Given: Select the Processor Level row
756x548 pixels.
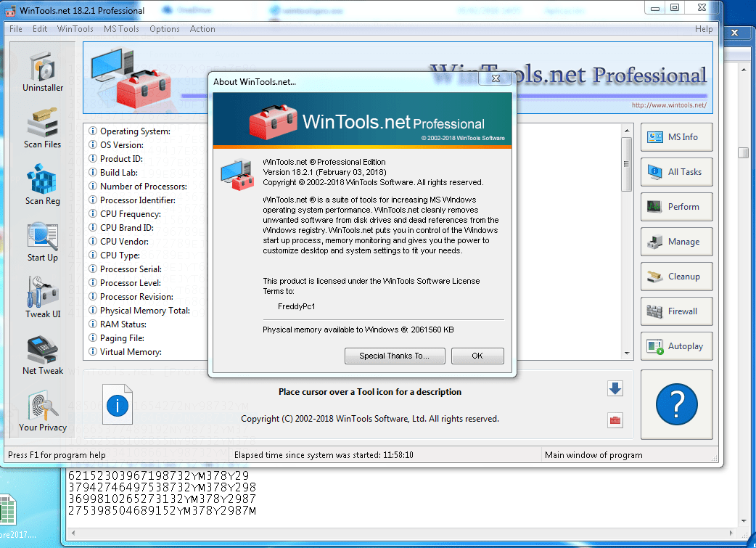Looking at the screenshot, I should tap(125, 282).
